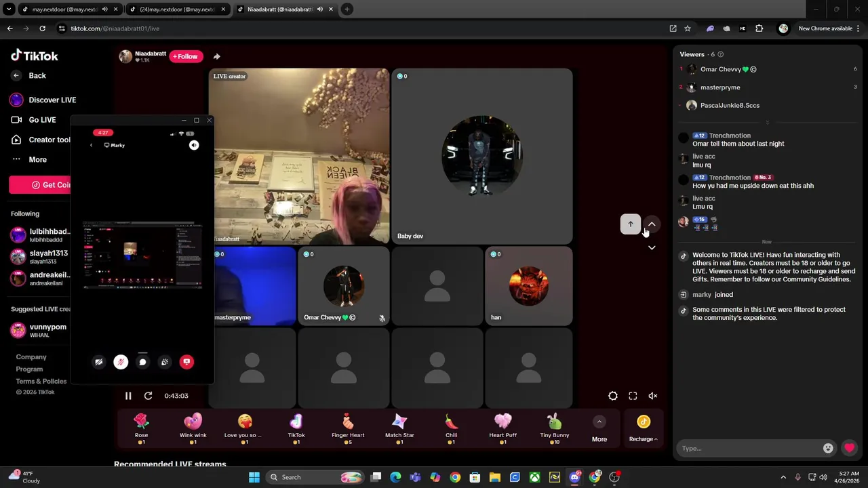
Task: Send a Heart Puff gift
Action: [502, 429]
